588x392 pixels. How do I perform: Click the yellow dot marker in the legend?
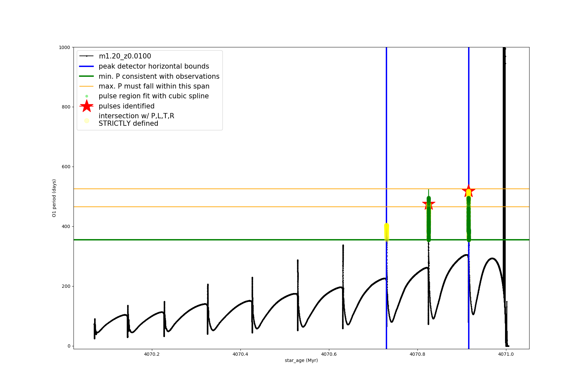click(87, 121)
